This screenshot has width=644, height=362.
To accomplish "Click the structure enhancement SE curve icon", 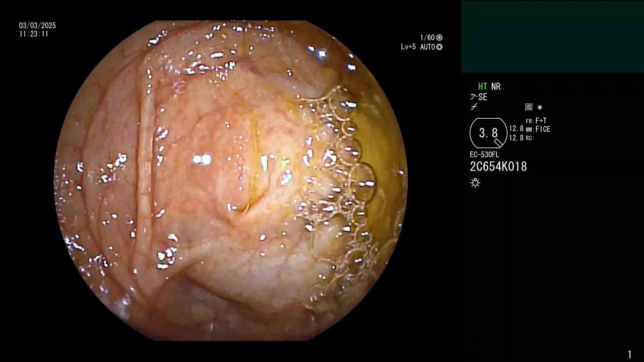I will [x=473, y=97].
